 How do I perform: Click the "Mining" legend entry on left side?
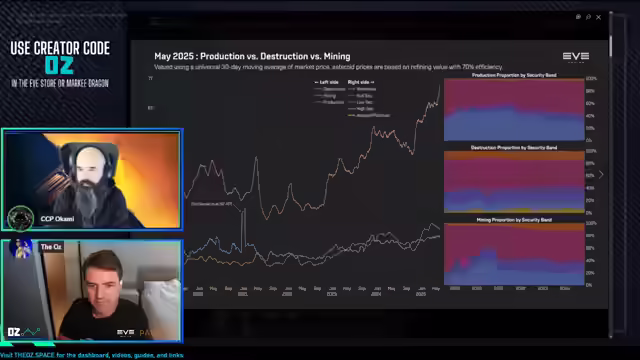(x=325, y=96)
